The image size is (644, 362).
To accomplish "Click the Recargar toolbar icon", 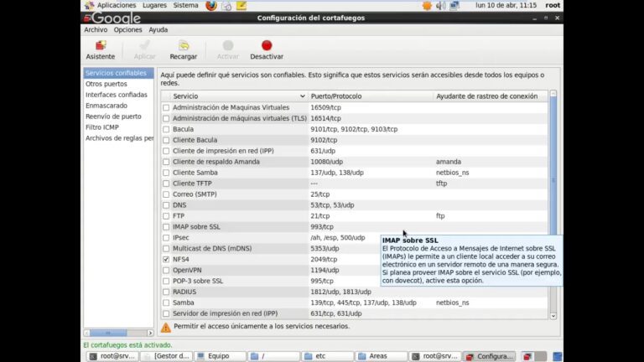I will coord(184,45).
